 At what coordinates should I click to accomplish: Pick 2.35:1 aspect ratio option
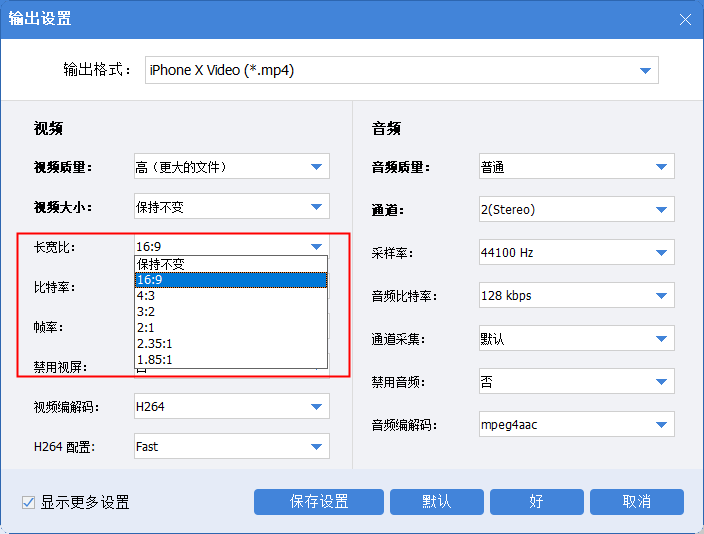point(231,344)
